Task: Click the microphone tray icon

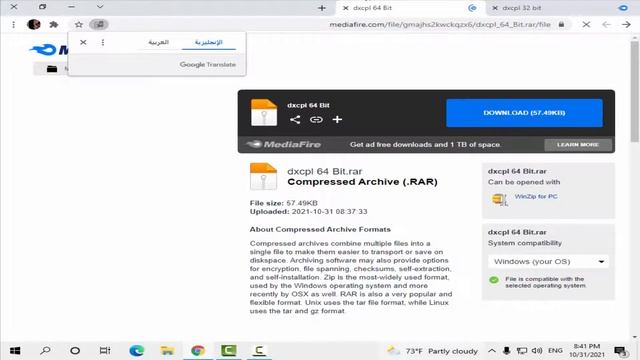Action: tap(507, 351)
